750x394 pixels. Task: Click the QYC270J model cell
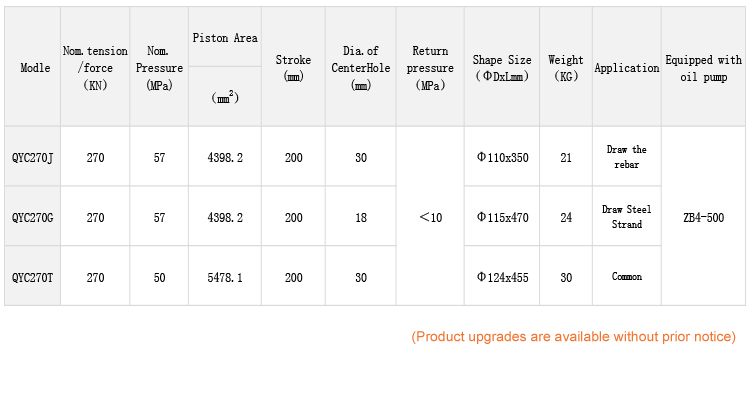[x=33, y=156]
